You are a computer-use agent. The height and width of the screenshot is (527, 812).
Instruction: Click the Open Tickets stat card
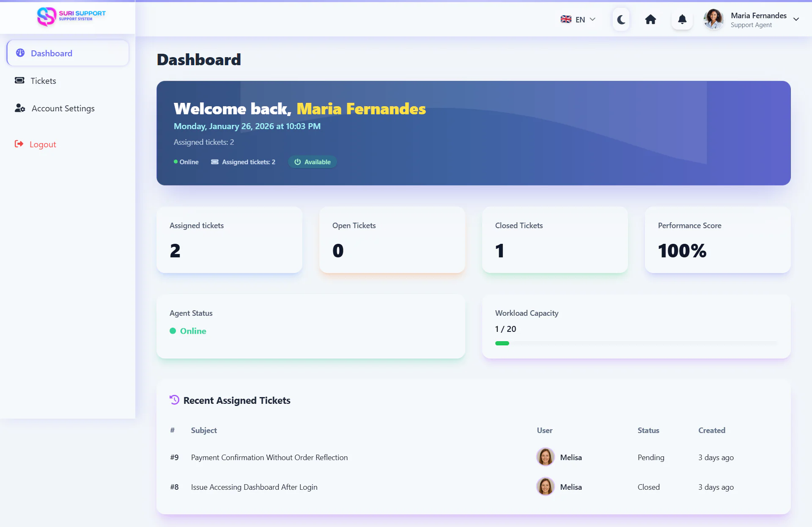click(x=392, y=240)
